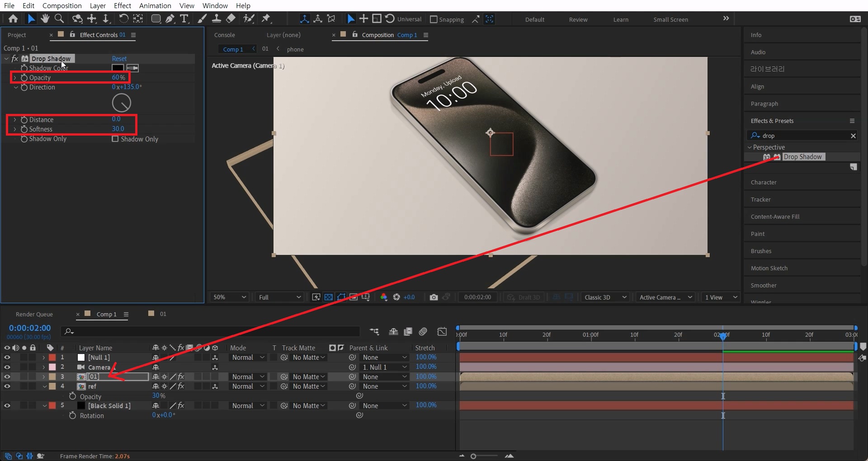
Task: Open the channel color icon
Action: (x=384, y=297)
